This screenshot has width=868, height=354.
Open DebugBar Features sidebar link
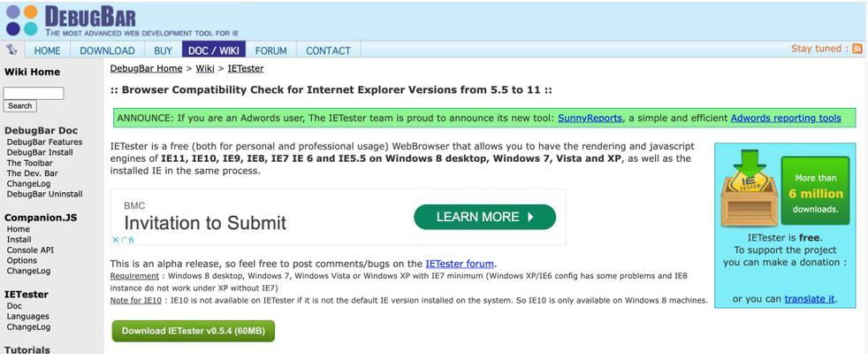(x=44, y=142)
